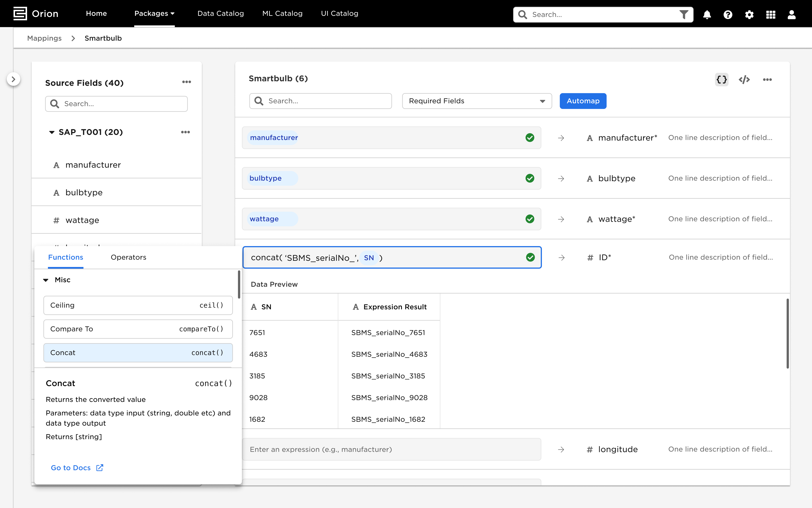Open the UI Catalog menu item
Screen dimensions: 812x508
(340, 13)
